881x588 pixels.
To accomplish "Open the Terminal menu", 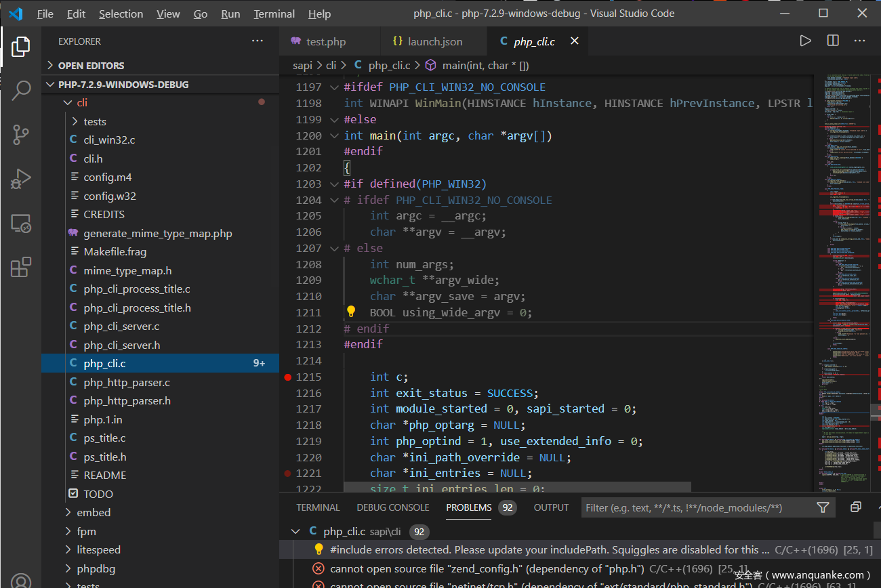I will [x=274, y=14].
